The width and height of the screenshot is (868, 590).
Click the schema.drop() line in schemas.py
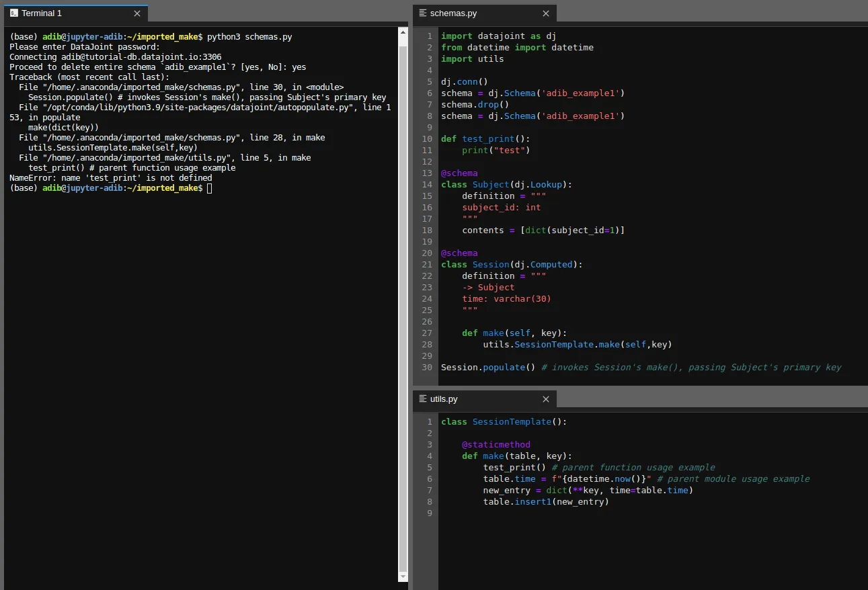[475, 104]
